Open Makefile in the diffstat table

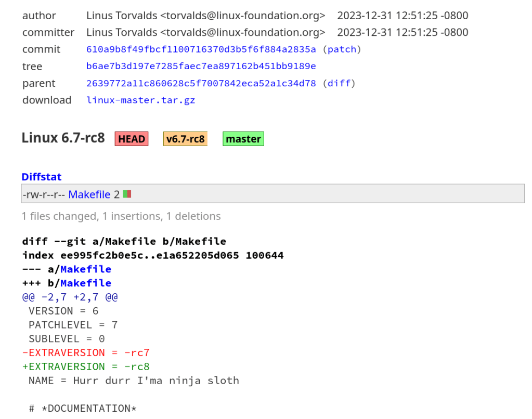click(x=89, y=194)
